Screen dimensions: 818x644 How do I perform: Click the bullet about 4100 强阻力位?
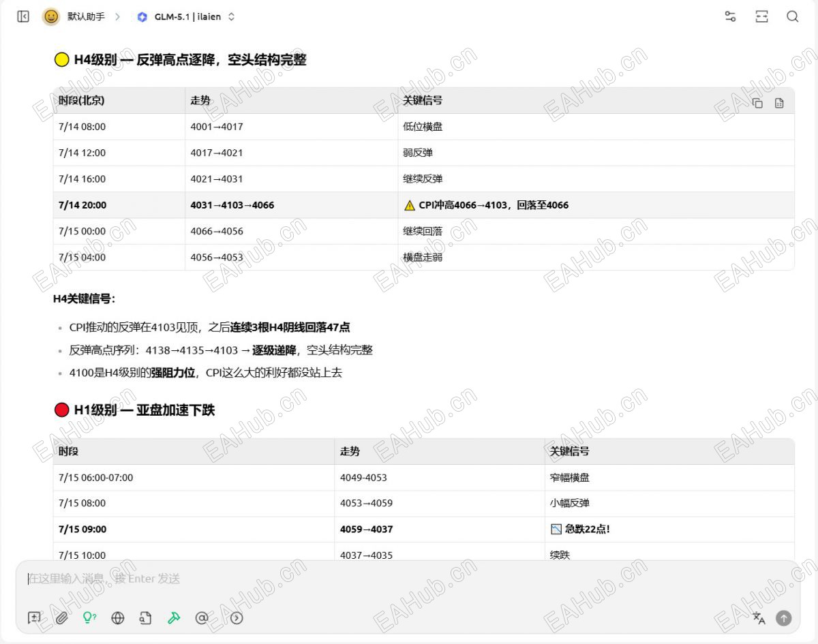(x=205, y=373)
